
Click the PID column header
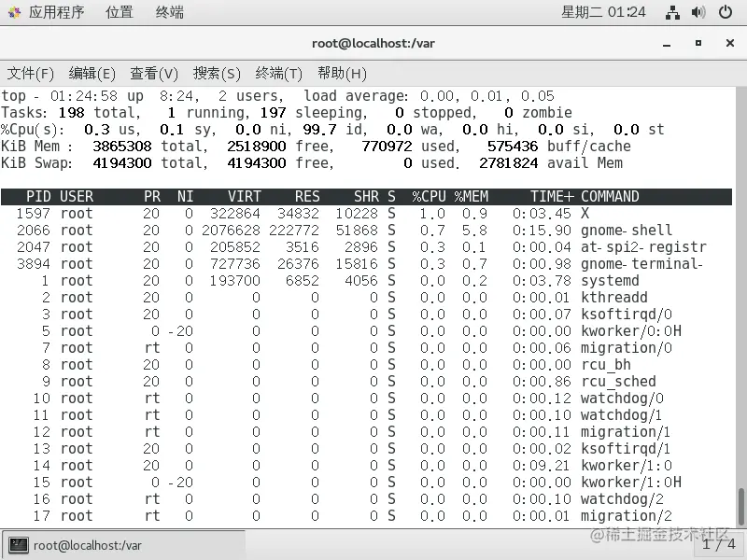click(38, 197)
